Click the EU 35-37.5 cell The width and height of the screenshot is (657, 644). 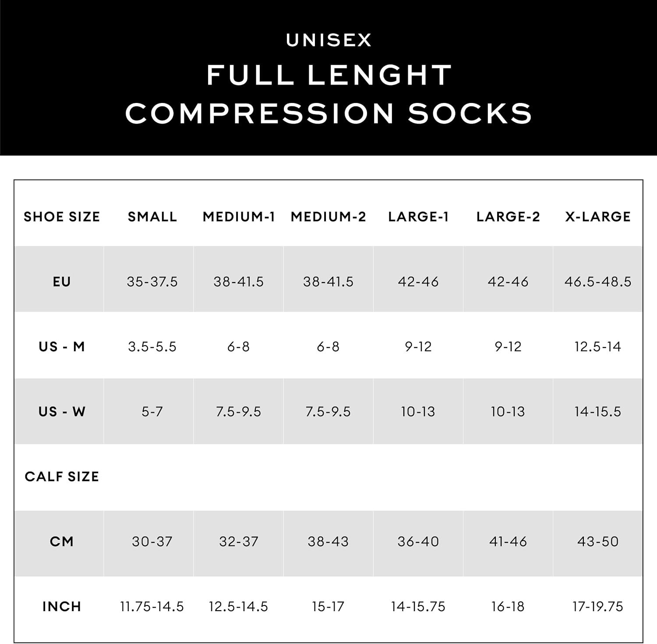coord(152,282)
